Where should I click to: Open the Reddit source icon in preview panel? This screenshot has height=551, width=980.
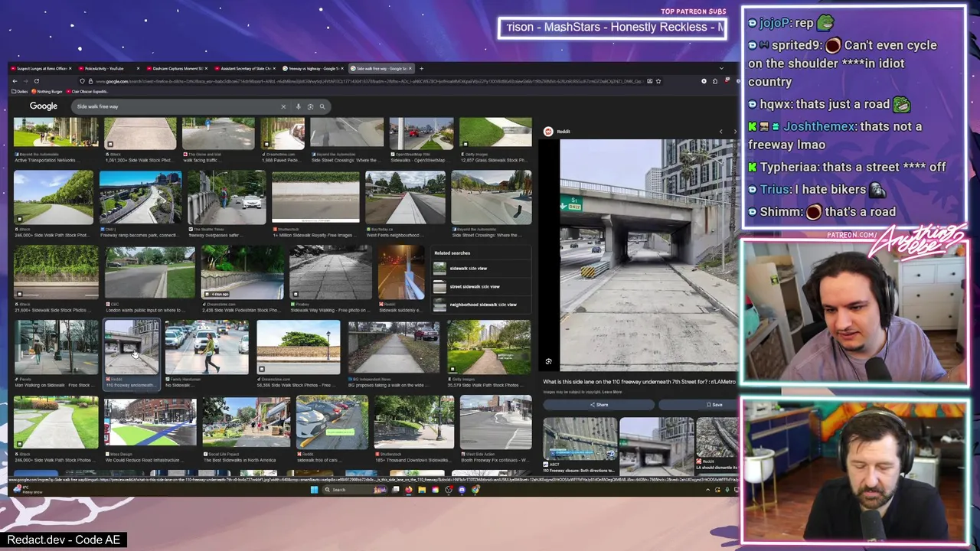tap(548, 132)
